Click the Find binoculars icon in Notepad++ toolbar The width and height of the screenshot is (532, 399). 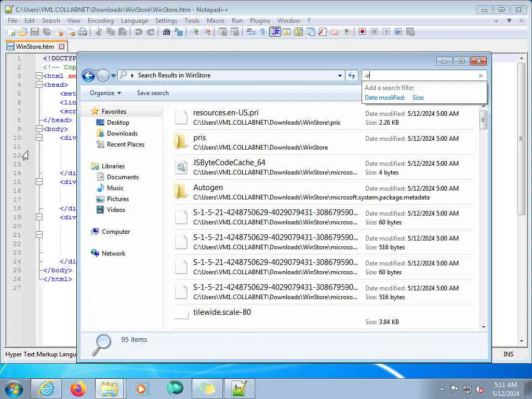point(167,32)
